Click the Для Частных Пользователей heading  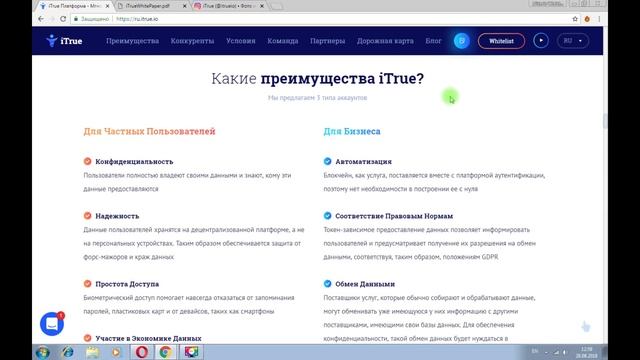(x=149, y=131)
